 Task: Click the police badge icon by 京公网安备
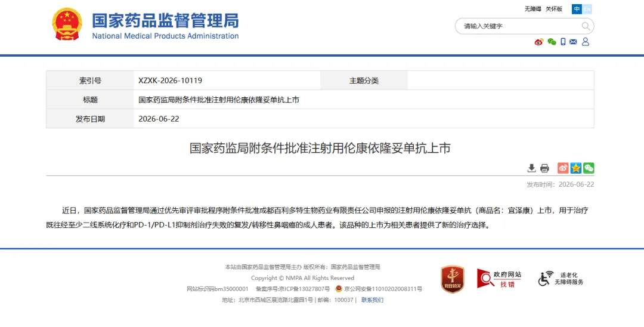(x=339, y=289)
